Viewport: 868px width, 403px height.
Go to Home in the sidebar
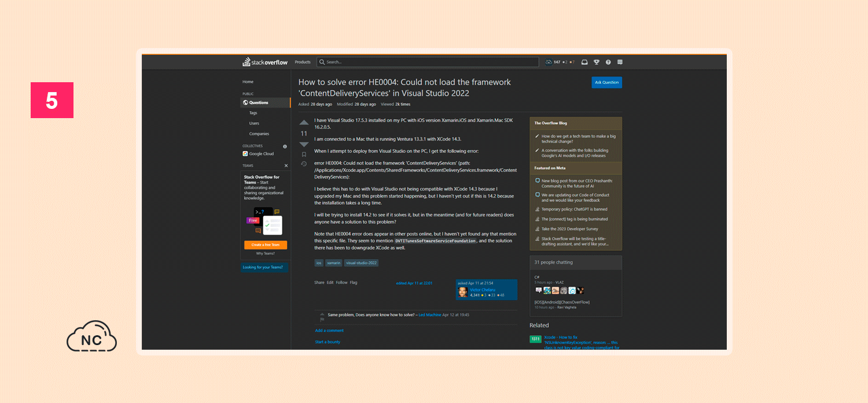pos(248,82)
